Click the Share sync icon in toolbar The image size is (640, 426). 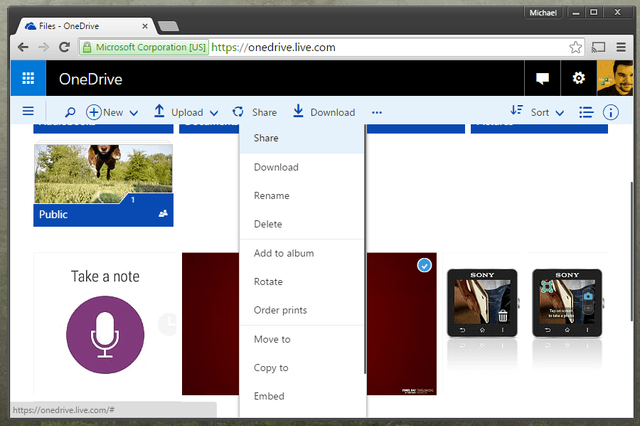tap(238, 112)
